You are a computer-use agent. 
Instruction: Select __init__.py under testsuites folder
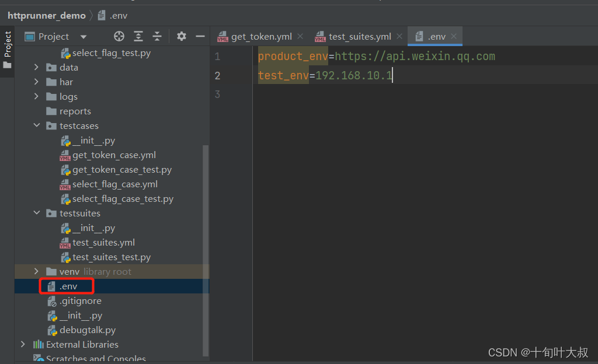[x=93, y=228]
